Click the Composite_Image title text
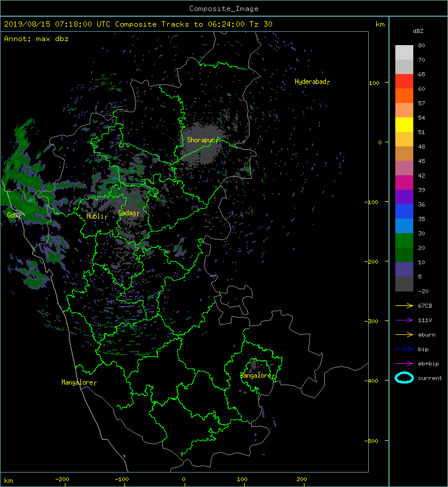Screen dimensions: 448x487 [x=224, y=9]
